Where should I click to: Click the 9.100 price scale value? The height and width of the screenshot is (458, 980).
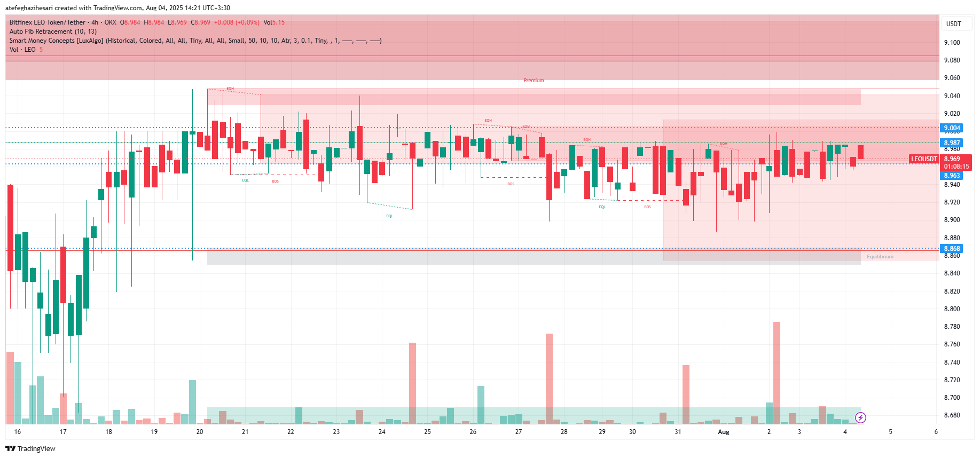(952, 43)
